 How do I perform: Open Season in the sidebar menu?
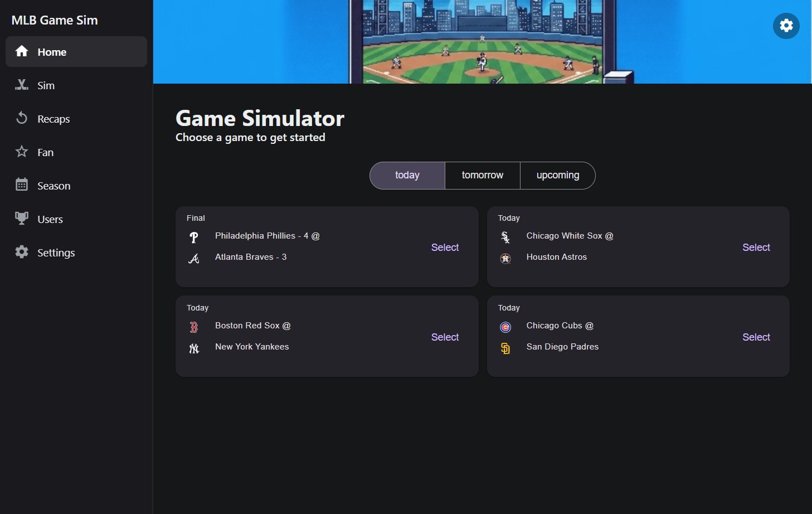click(76, 186)
